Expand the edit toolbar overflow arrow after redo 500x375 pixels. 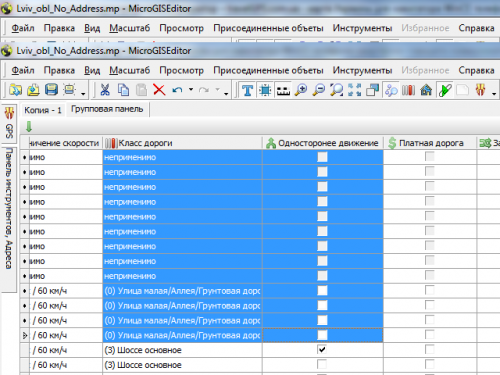click(226, 94)
